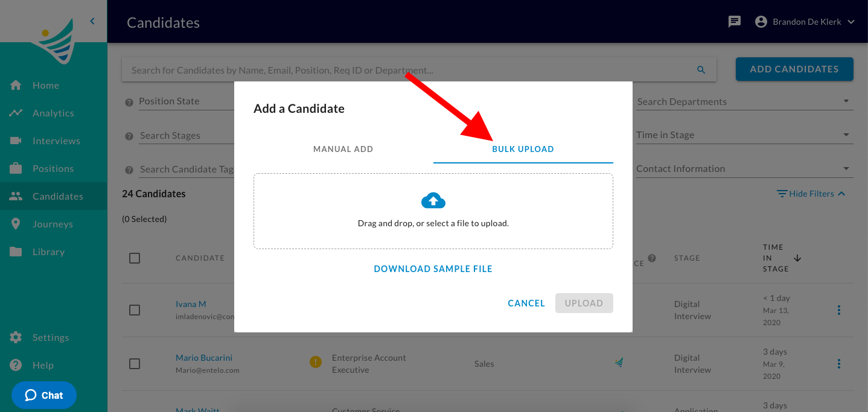This screenshot has width=868, height=412.
Task: Open row actions menu for Ivana M
Action: pyautogui.click(x=838, y=310)
